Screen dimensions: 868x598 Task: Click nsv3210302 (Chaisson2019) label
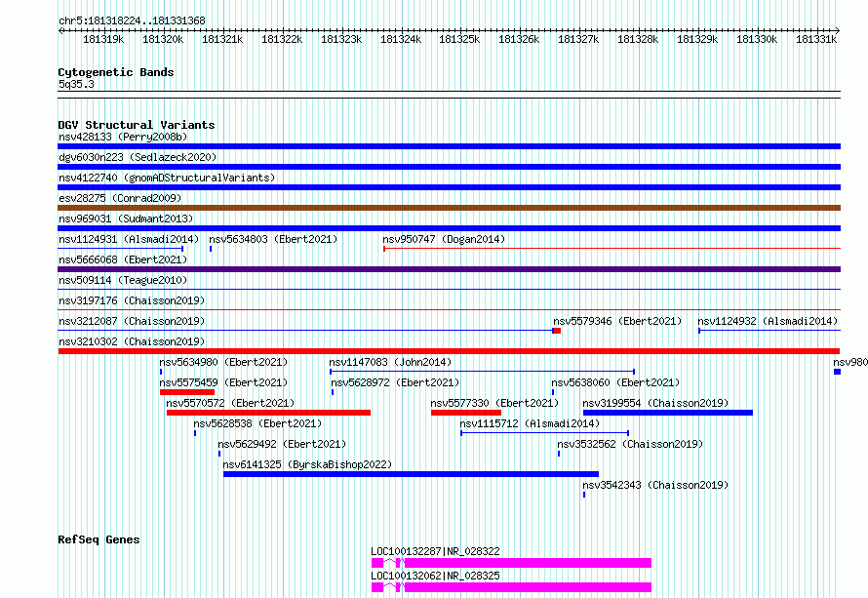pos(132,341)
